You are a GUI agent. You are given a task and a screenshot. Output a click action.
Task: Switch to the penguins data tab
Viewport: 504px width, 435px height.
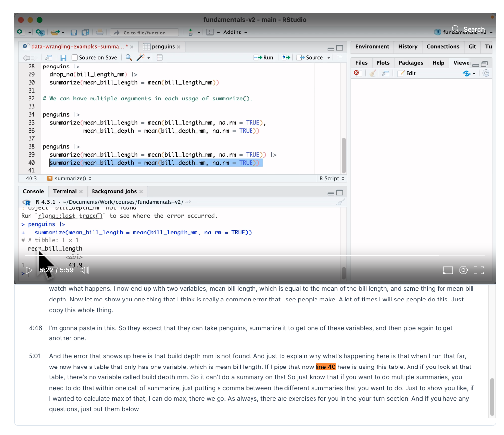tap(163, 47)
